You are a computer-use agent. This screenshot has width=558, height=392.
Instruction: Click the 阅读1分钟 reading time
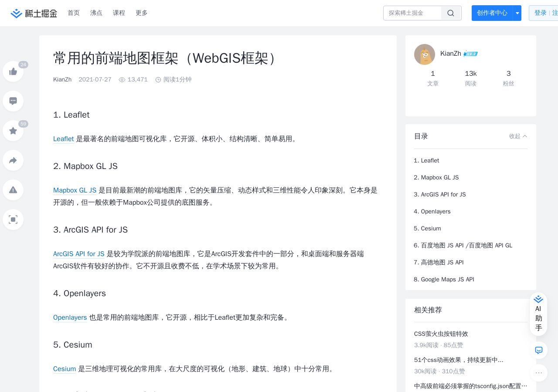[174, 80]
